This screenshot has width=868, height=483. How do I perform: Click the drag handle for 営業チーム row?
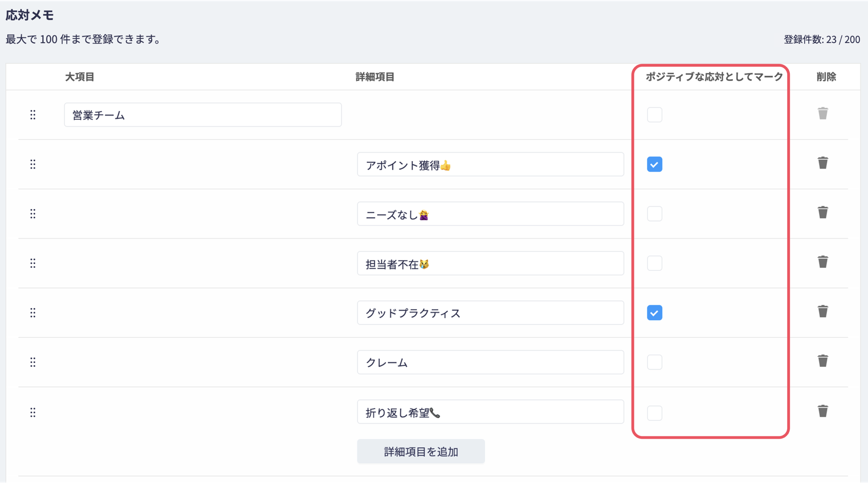(x=33, y=115)
